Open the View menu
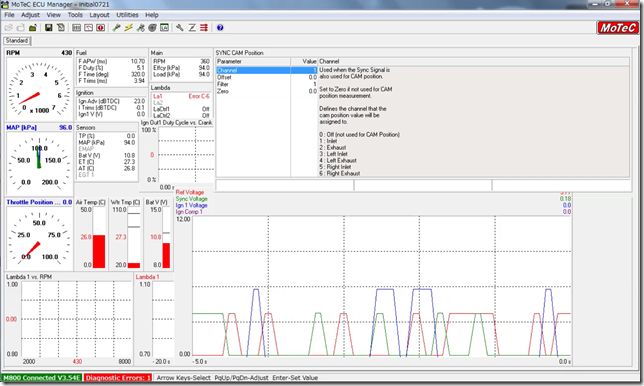Screen dimensions: 644x386 click(53, 15)
